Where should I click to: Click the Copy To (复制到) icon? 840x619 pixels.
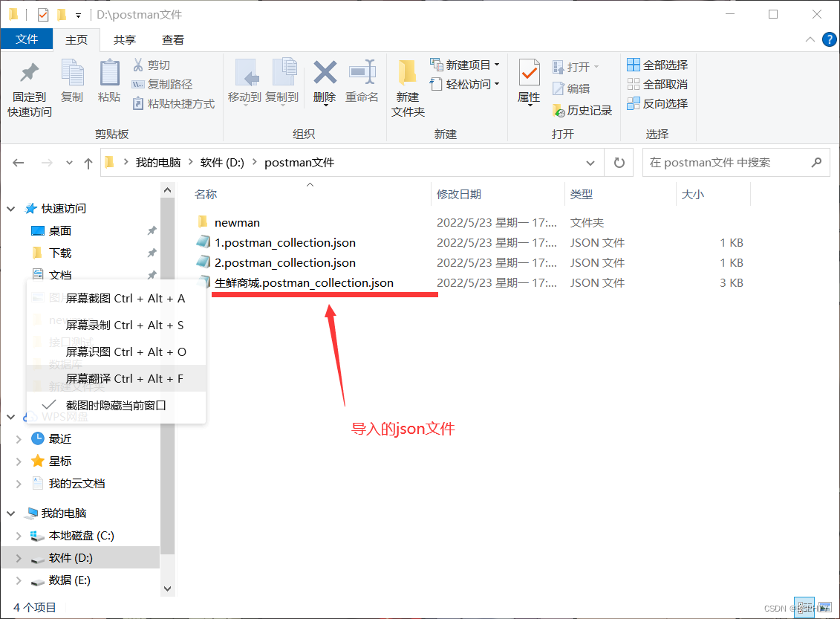[x=284, y=72]
